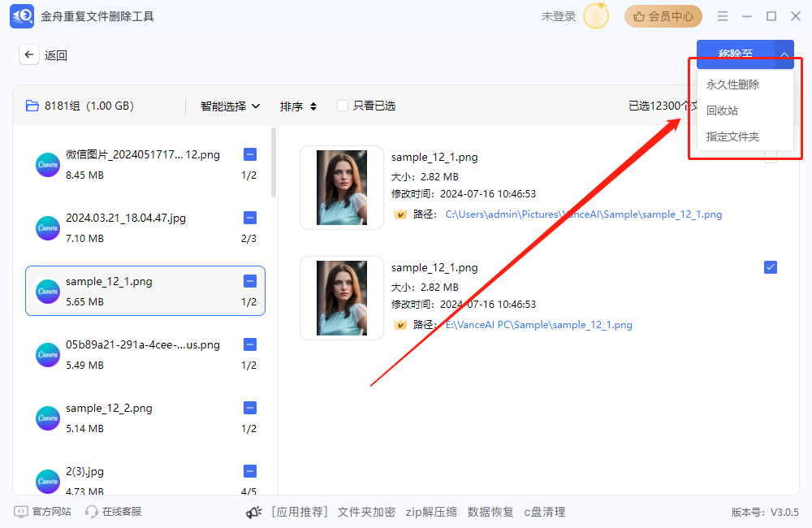This screenshot has width=812, height=528.
Task: Click first sample_12_1.png portrait thumbnail
Action: (x=342, y=188)
